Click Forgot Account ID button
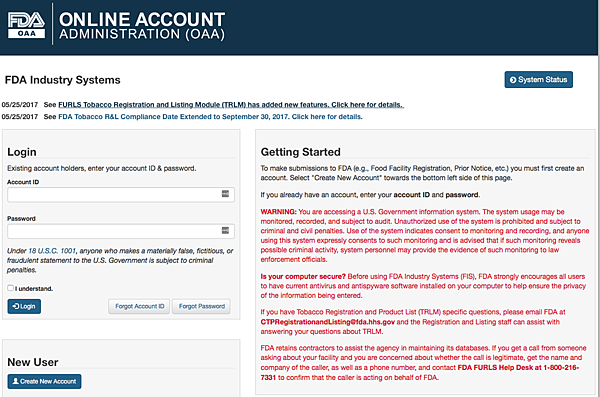 click(139, 306)
